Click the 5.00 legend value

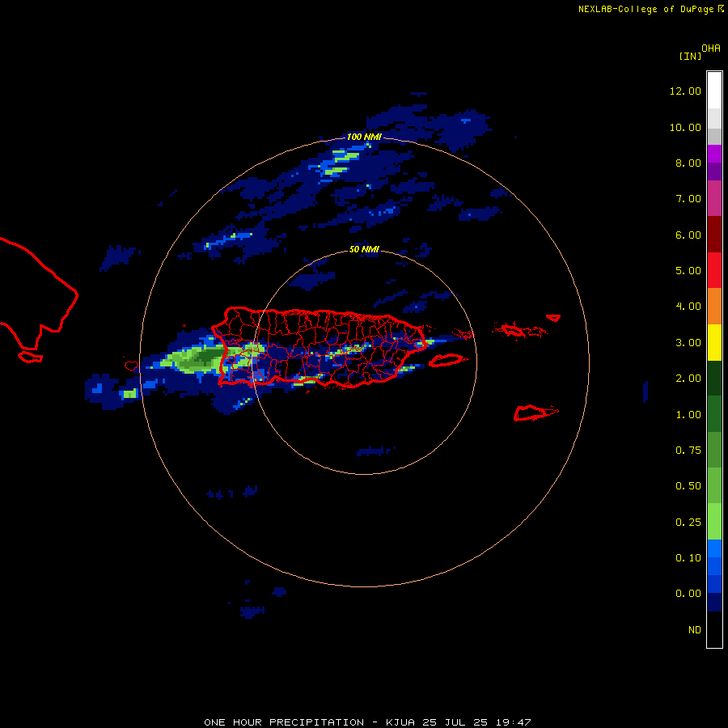[688, 271]
